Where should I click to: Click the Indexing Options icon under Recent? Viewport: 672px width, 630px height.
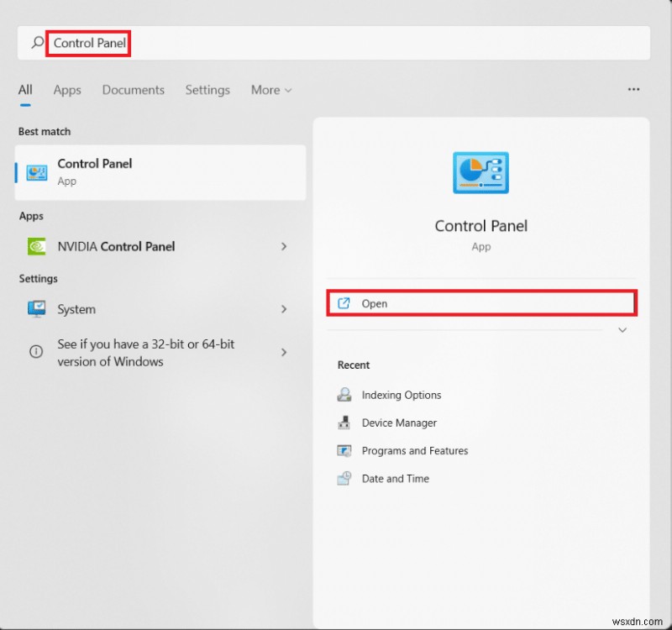344,395
